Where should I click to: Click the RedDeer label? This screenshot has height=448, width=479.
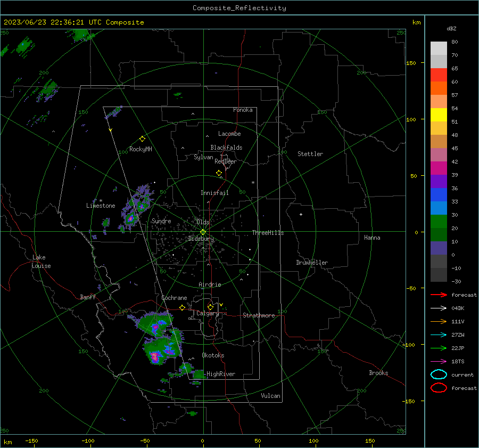point(226,161)
